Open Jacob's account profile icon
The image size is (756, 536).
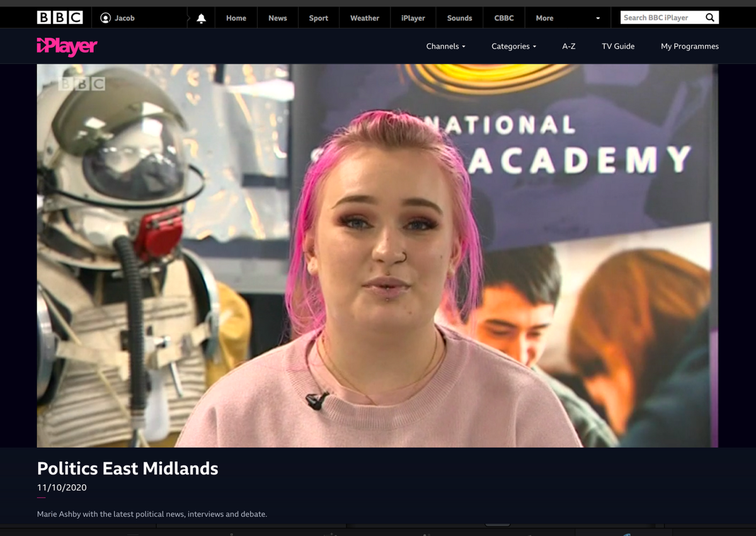(x=105, y=18)
